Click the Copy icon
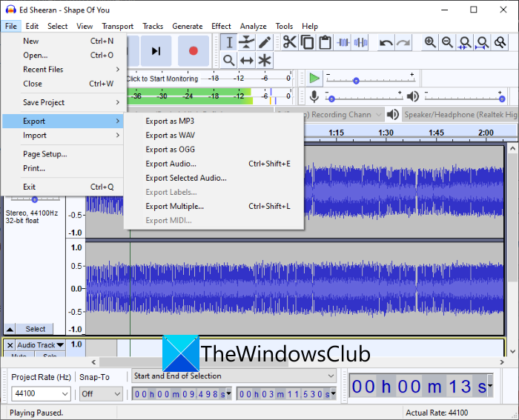519x420 pixels. coord(308,42)
